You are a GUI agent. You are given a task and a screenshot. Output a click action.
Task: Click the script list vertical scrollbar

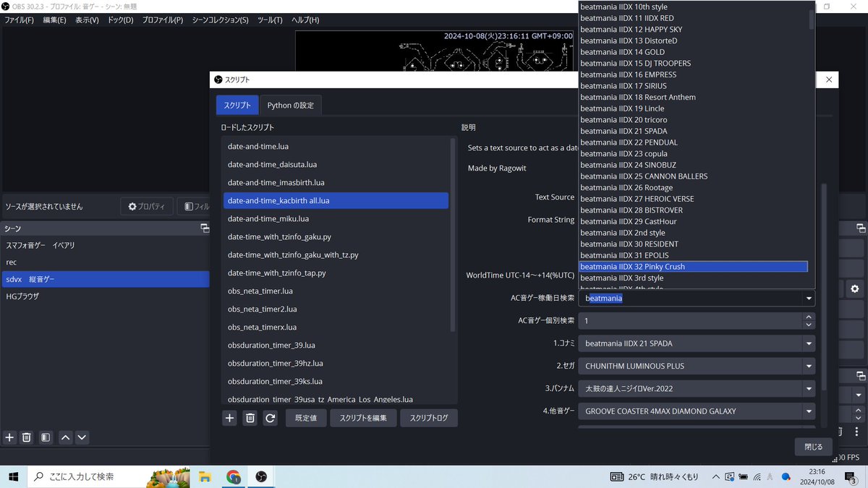(x=453, y=235)
